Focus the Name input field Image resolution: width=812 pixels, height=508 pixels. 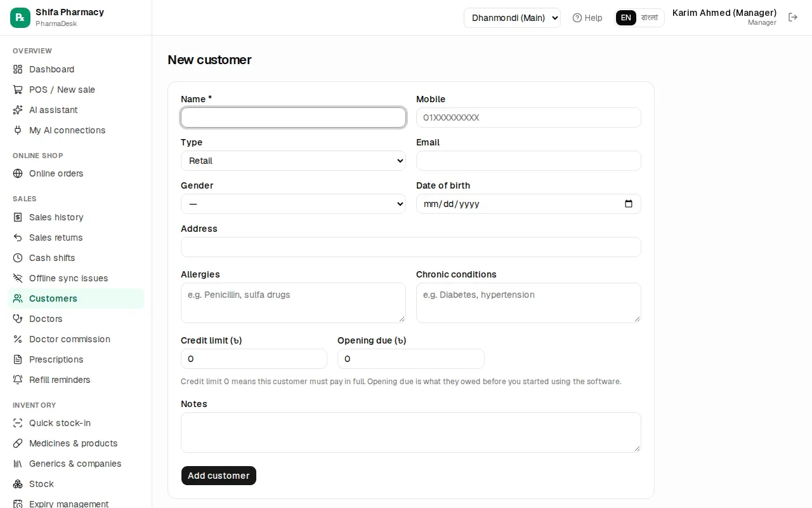pyautogui.click(x=293, y=117)
